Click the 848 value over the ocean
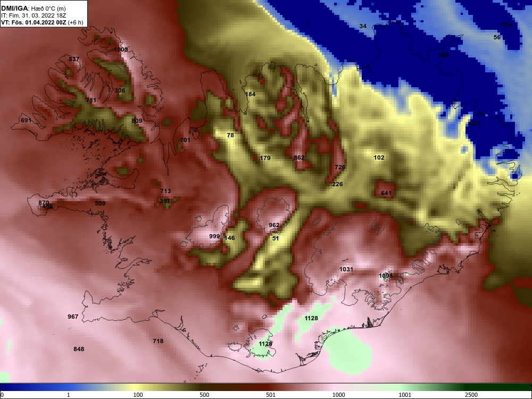Image resolution: width=532 pixels, height=399 pixels. pyautogui.click(x=79, y=349)
